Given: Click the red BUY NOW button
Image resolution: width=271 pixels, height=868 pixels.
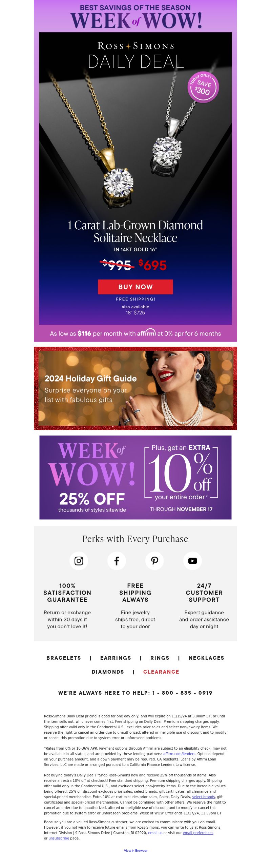Looking at the screenshot, I should pos(135,287).
